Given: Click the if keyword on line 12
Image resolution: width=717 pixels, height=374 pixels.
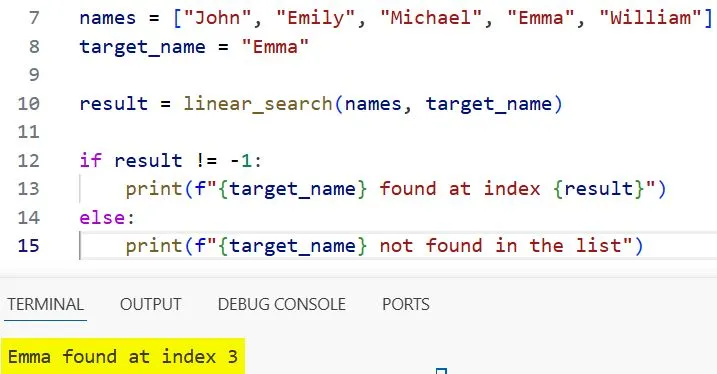Looking at the screenshot, I should tap(91, 160).
